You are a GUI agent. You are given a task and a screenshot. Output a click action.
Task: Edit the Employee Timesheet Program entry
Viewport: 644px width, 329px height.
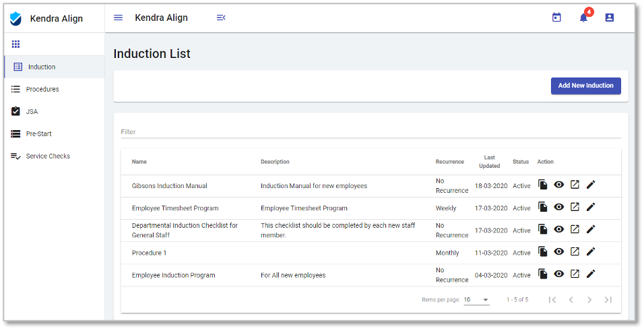pos(591,208)
